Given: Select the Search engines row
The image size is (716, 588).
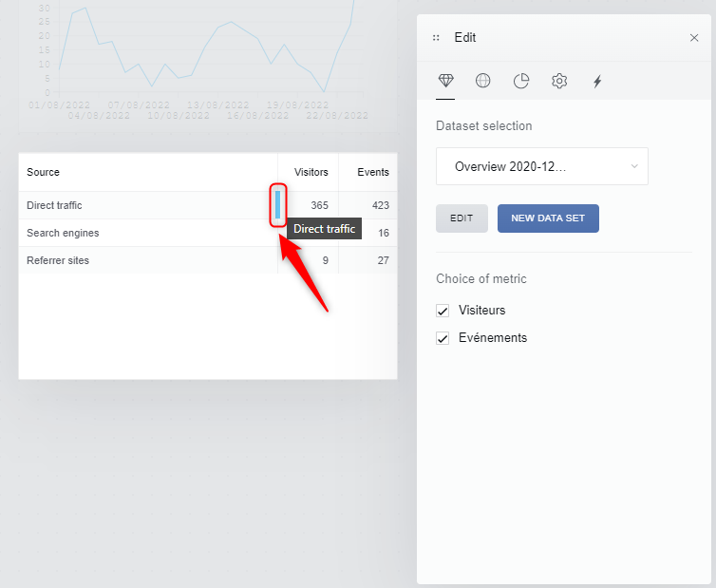Looking at the screenshot, I should [x=63, y=233].
